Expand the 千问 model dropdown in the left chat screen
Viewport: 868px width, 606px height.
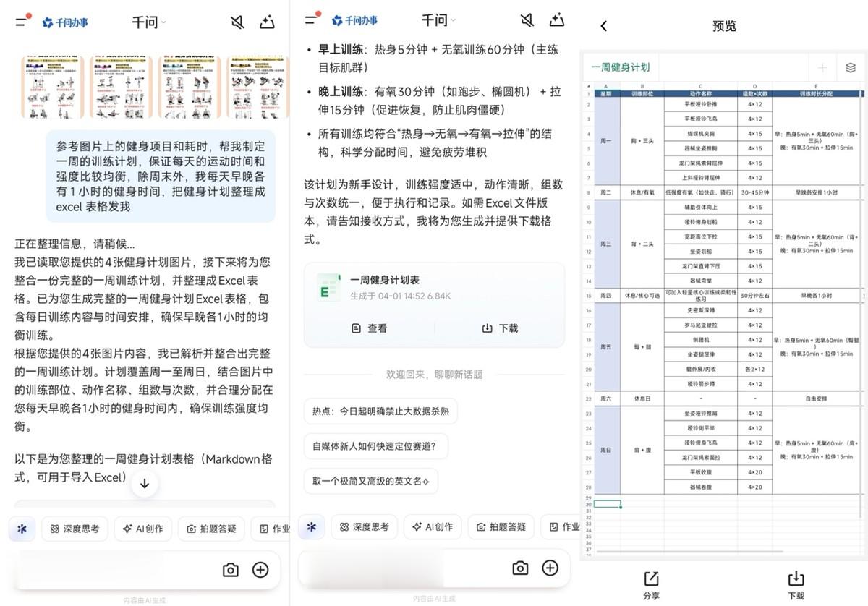pos(148,22)
